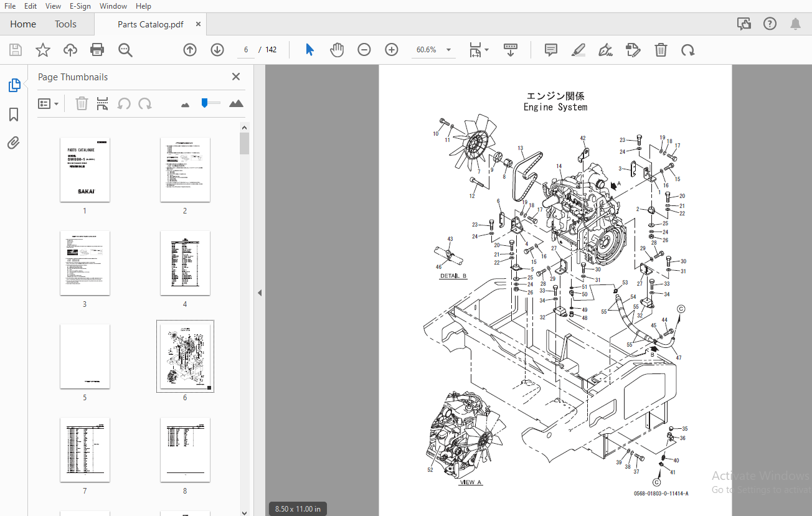Image resolution: width=812 pixels, height=516 pixels.
Task: Select page 2 thumbnail
Action: 185,169
